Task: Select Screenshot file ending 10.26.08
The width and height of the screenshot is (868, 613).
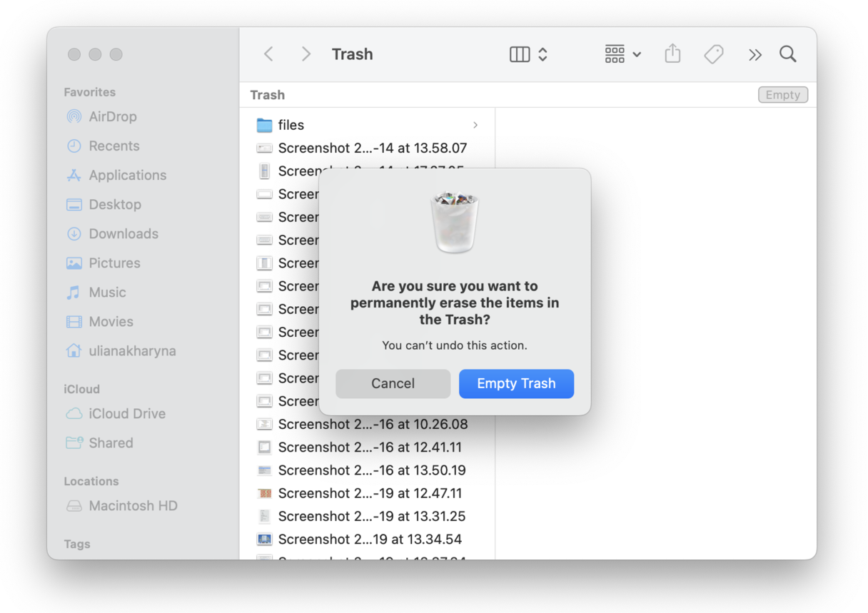Action: pyautogui.click(x=373, y=424)
